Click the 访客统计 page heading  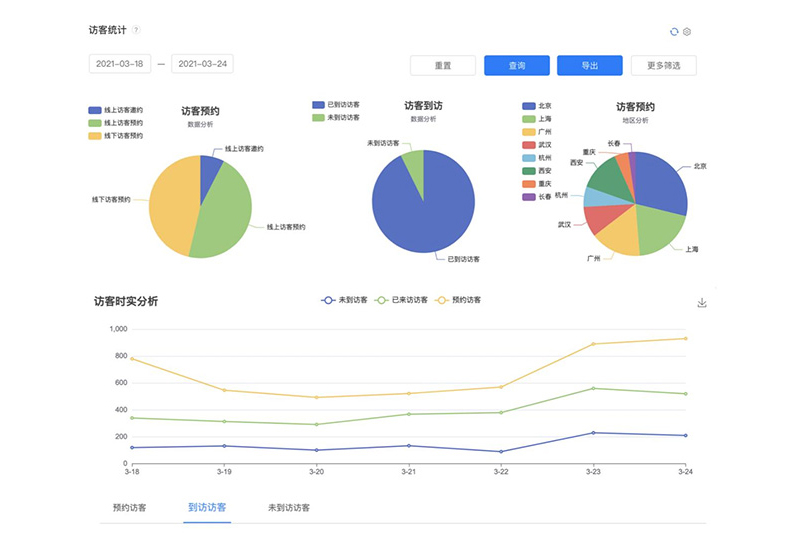pyautogui.click(x=108, y=30)
